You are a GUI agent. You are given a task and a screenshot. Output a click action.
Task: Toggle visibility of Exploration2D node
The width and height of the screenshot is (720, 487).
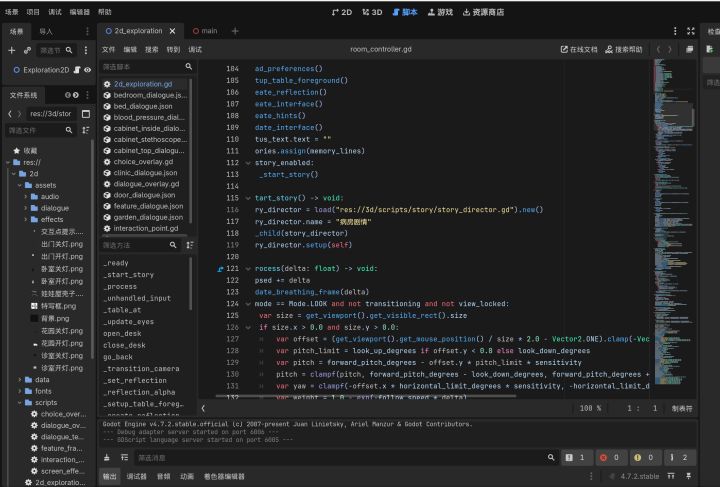tap(87, 70)
